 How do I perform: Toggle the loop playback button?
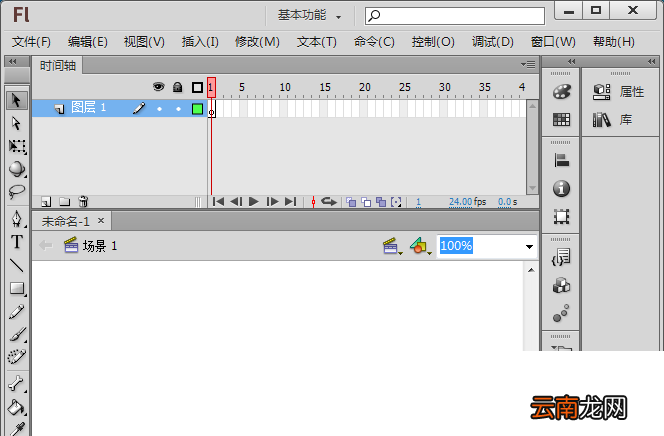[329, 202]
